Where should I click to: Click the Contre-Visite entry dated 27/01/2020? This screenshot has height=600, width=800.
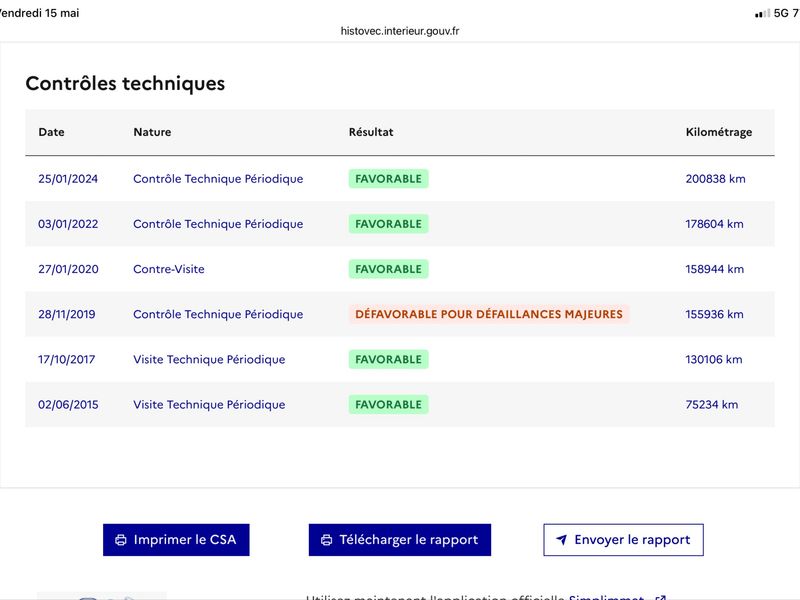(x=169, y=269)
